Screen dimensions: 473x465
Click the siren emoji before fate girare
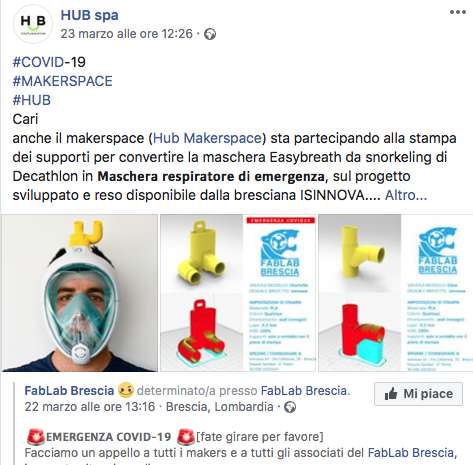click(x=186, y=437)
